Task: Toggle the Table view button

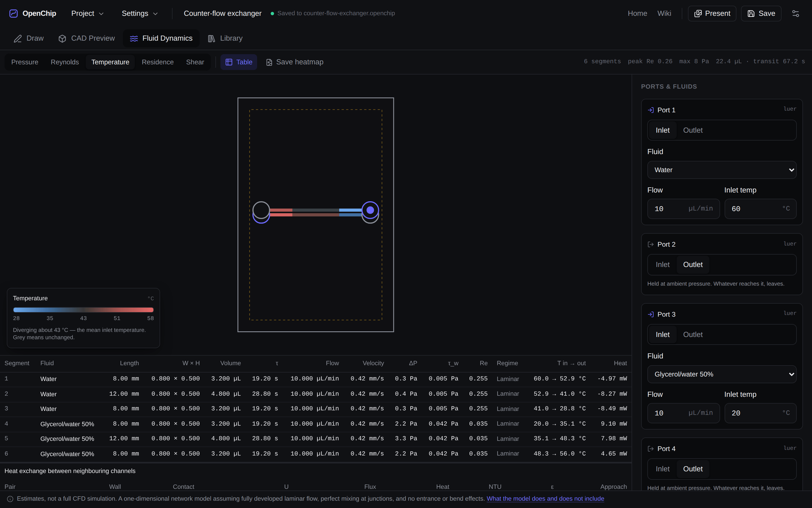Action: (x=239, y=62)
